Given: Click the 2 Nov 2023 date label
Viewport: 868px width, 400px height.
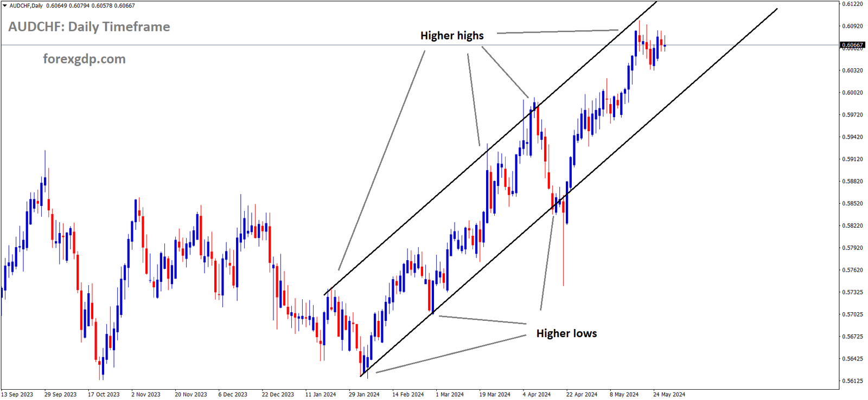Looking at the screenshot, I should pos(146,395).
